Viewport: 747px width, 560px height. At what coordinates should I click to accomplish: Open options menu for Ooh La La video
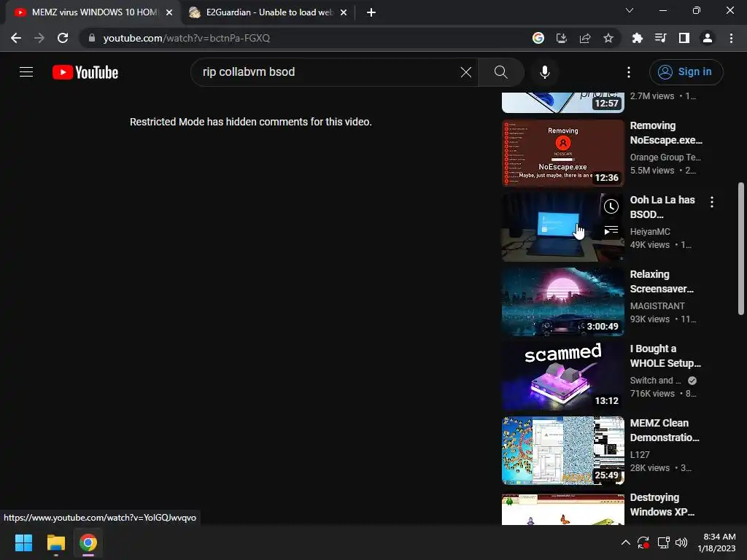712,202
